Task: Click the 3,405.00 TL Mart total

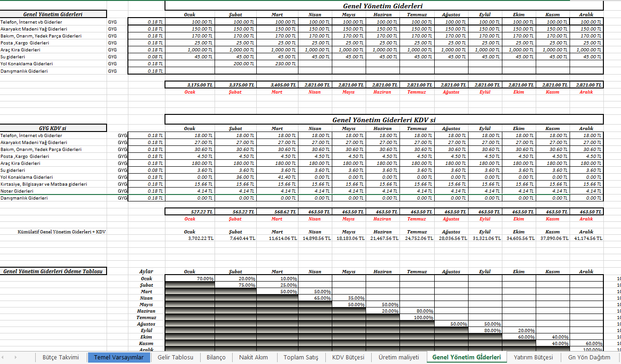Action: 277,85
